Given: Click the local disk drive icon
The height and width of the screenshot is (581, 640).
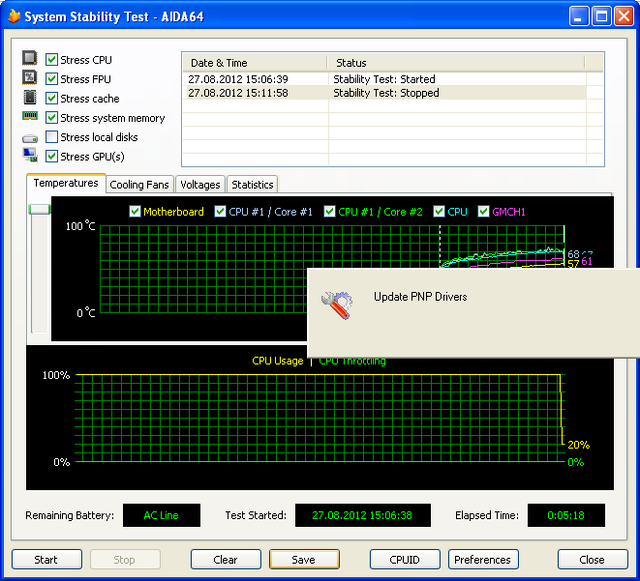Looking at the screenshot, I should tap(30, 137).
